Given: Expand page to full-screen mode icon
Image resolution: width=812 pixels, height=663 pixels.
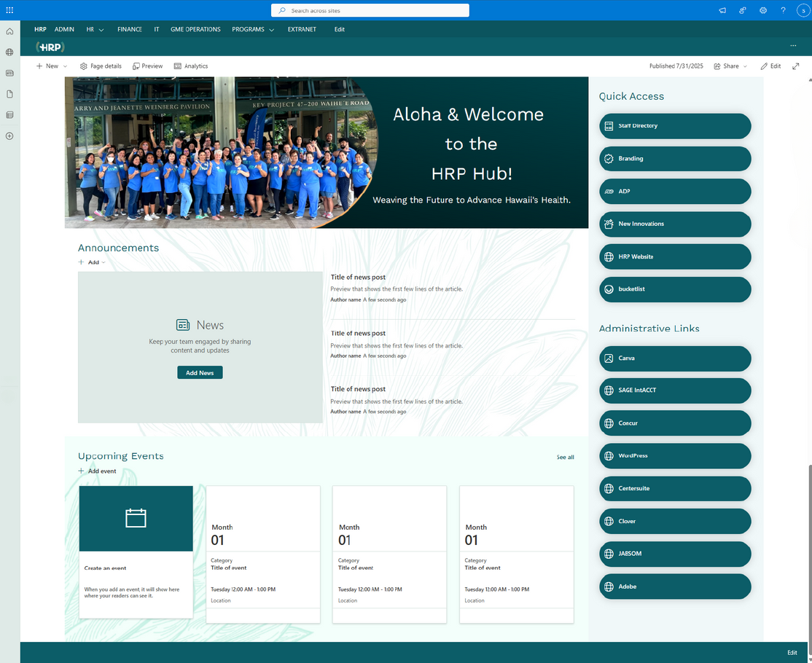Looking at the screenshot, I should [x=796, y=66].
